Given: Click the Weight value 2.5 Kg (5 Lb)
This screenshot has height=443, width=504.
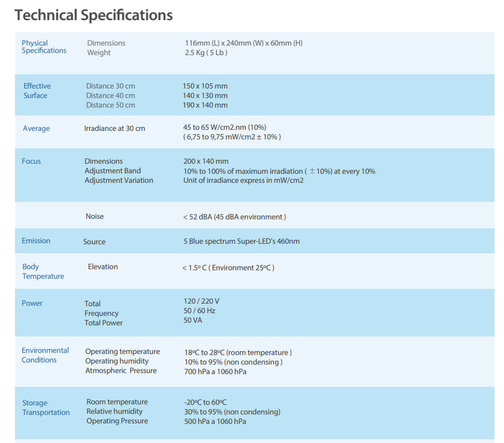Looking at the screenshot, I should pos(206,52).
